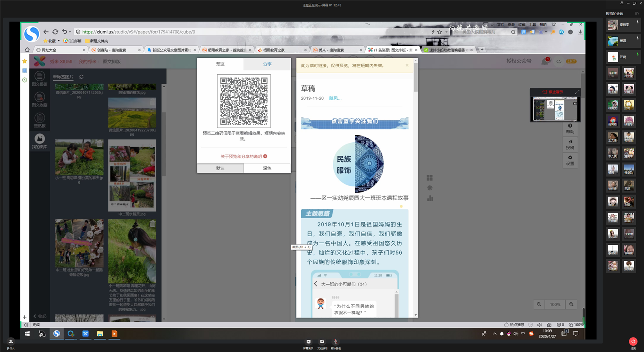Click 我的秀米 in the header
Screen dimensions: 644x352
87,61
